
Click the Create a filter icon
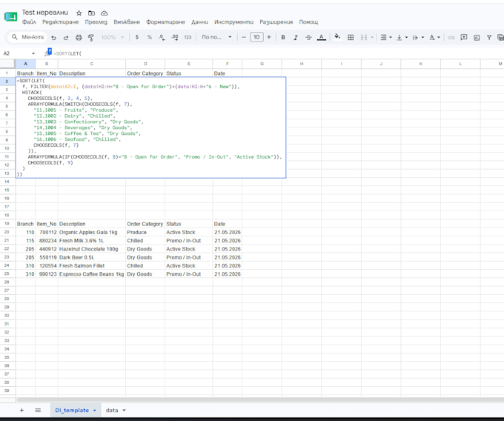[x=489, y=37]
